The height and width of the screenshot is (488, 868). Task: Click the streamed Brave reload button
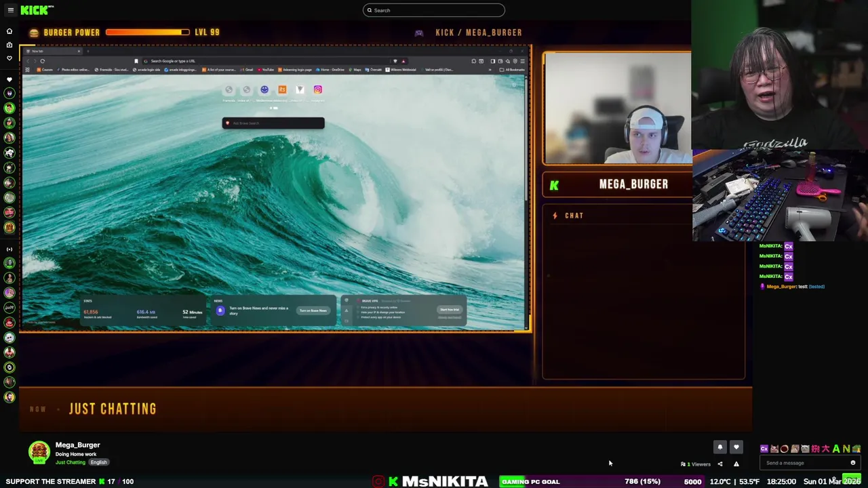coord(42,61)
